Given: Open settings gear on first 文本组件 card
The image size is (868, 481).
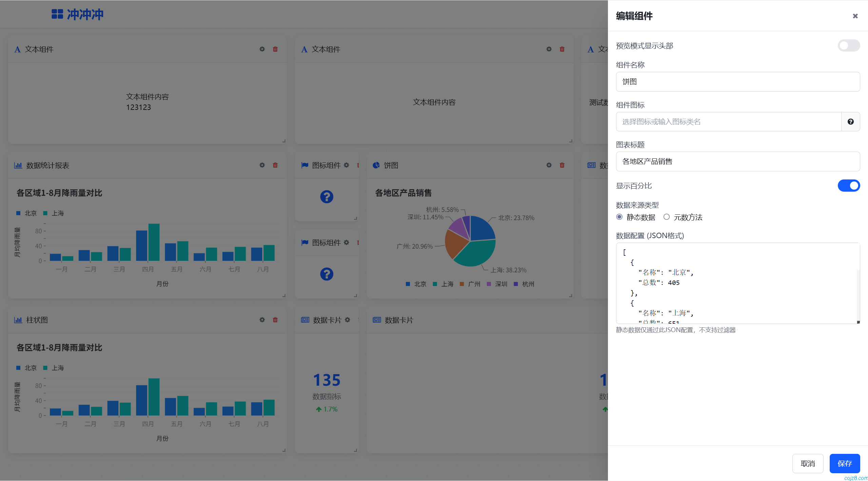Looking at the screenshot, I should click(262, 49).
